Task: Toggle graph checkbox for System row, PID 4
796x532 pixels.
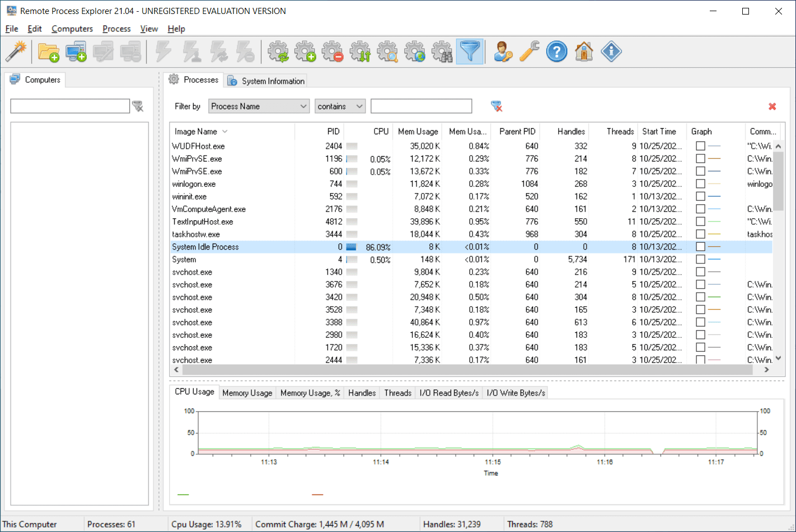Action: pyautogui.click(x=700, y=259)
